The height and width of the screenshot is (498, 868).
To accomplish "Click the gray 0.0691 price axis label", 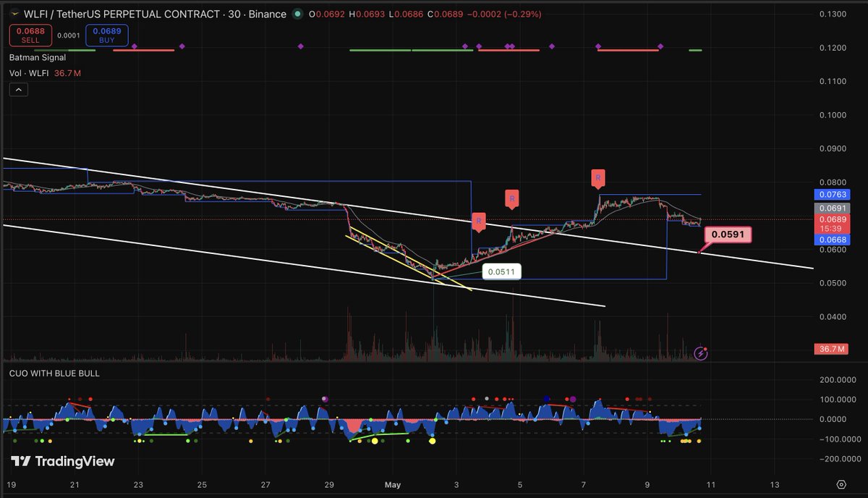I will (834, 208).
